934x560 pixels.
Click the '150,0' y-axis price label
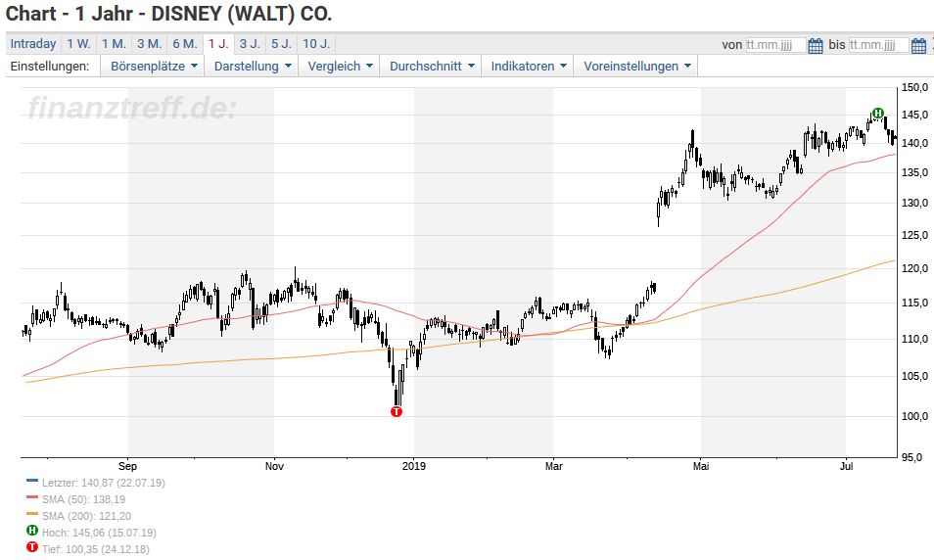[x=914, y=87]
